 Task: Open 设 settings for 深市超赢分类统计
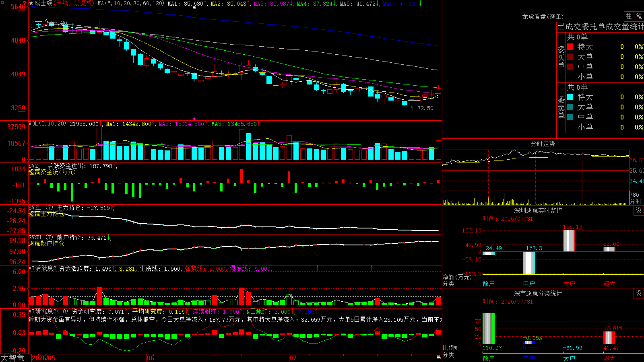pyautogui.click(x=639, y=293)
